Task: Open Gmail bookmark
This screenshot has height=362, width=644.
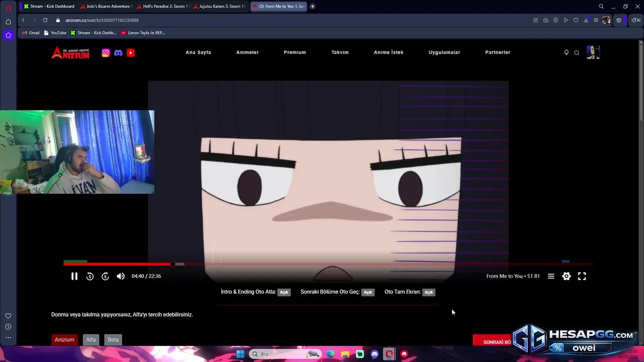Action: [x=30, y=33]
